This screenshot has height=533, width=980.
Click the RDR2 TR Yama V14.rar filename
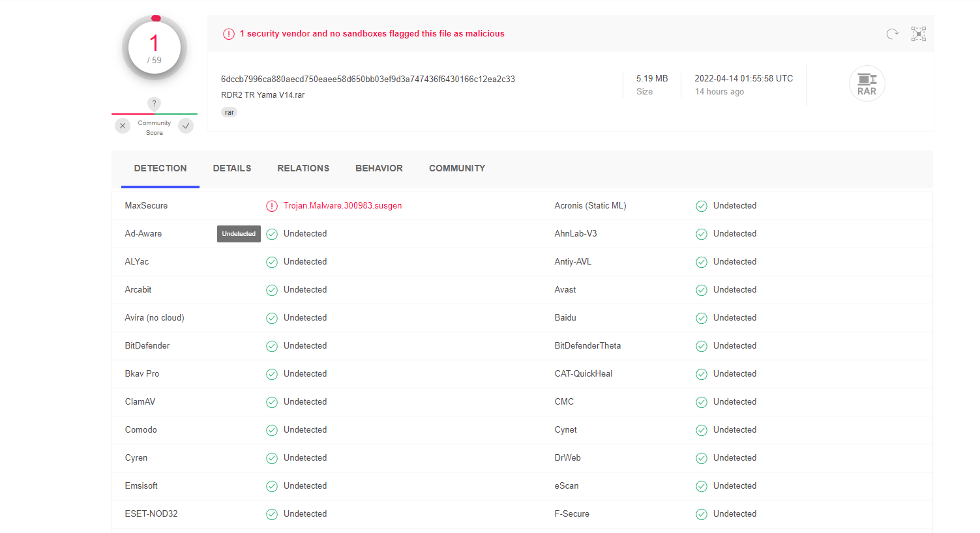[263, 95]
